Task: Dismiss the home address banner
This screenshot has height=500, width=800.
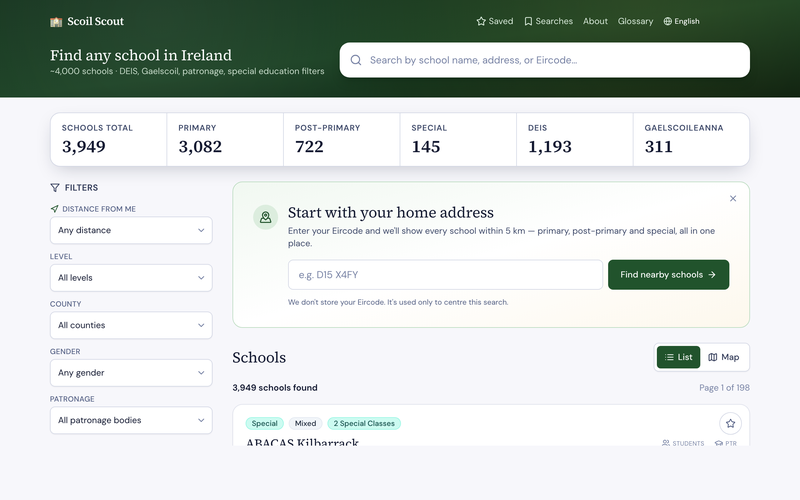Action: tap(733, 198)
